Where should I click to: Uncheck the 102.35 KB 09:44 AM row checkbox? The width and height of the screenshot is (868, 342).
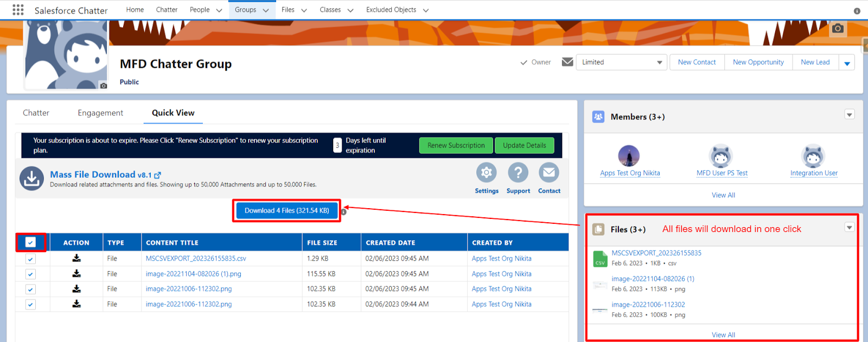point(30,305)
